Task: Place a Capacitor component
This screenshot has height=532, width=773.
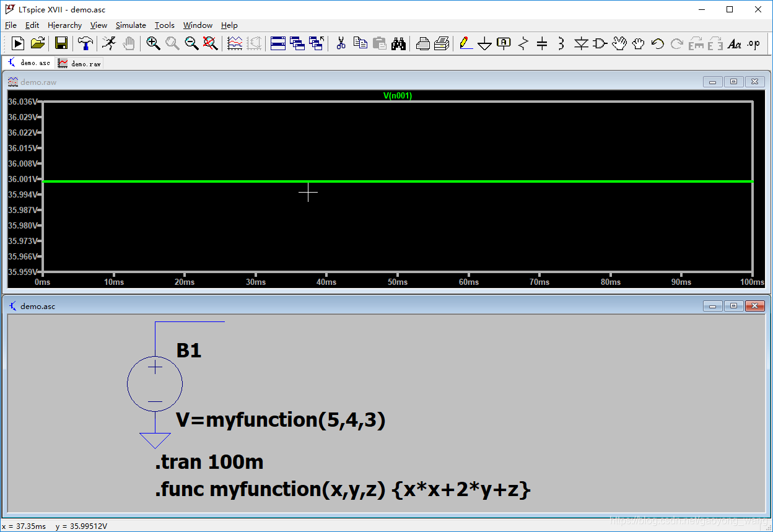Action: click(542, 43)
